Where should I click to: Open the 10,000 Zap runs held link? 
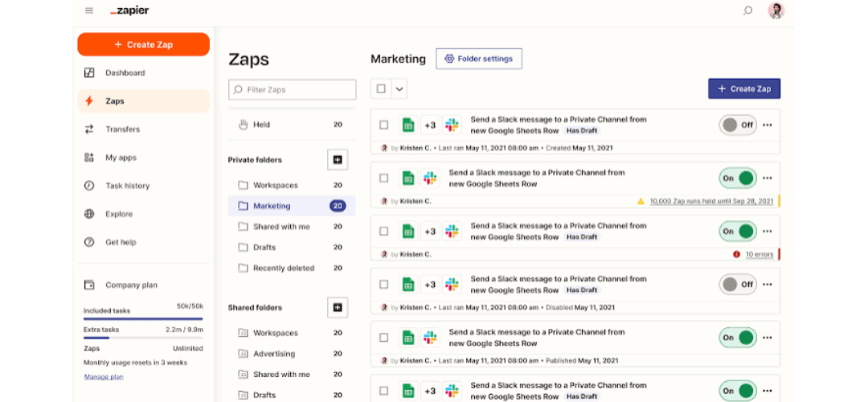[x=711, y=202]
